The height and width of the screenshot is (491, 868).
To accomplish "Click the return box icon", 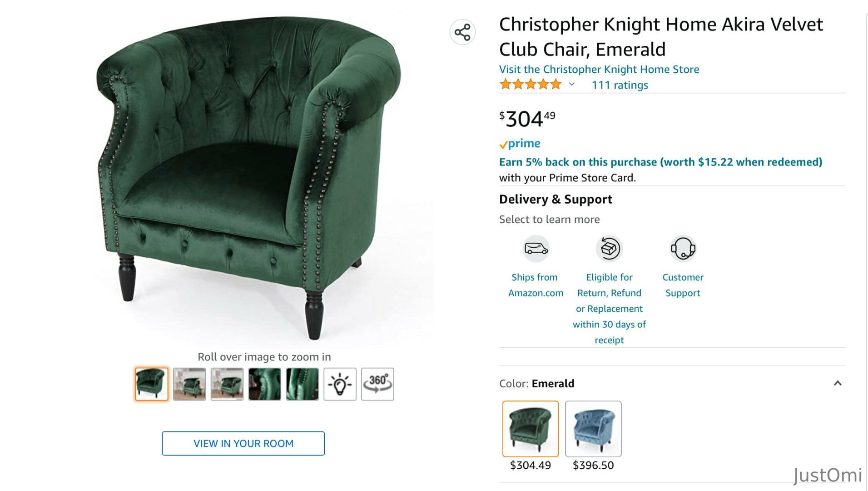I will (x=609, y=249).
